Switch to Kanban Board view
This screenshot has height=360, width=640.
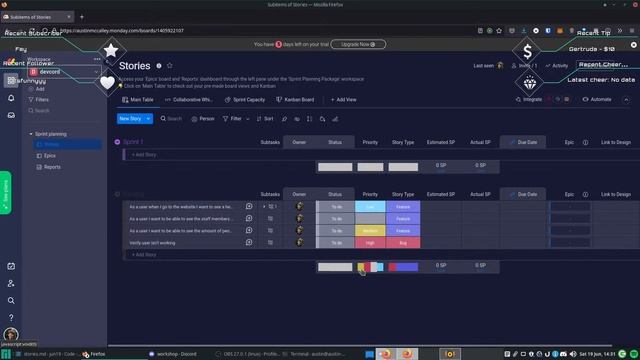click(x=295, y=100)
